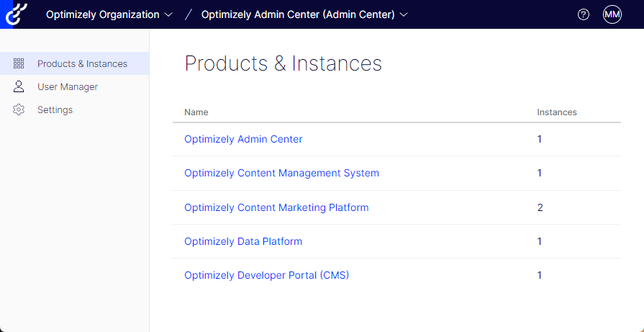Click the instance count 2 for Content Marketing Platform
The image size is (644, 332).
(x=540, y=207)
